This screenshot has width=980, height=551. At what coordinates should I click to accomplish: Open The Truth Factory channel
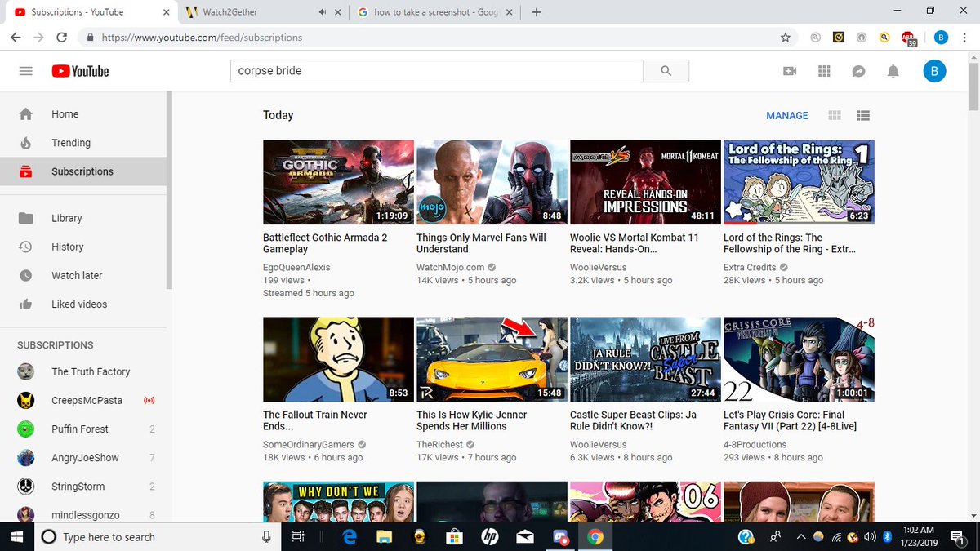[x=82, y=371]
